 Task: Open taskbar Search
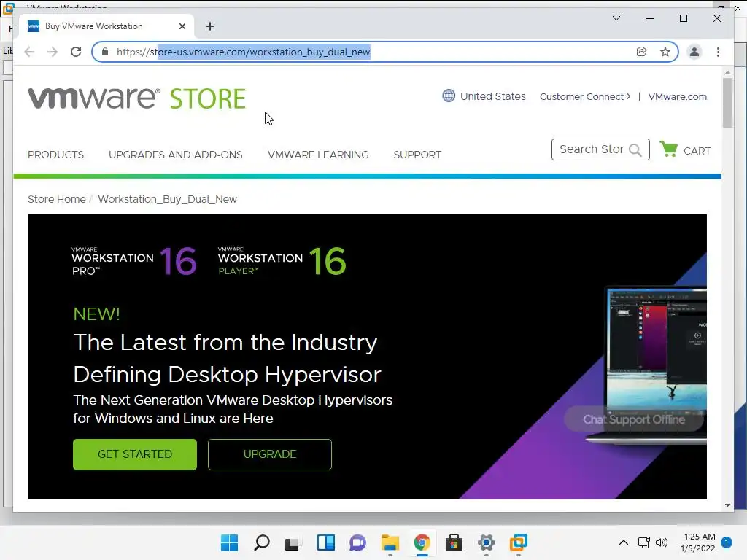coord(262,542)
